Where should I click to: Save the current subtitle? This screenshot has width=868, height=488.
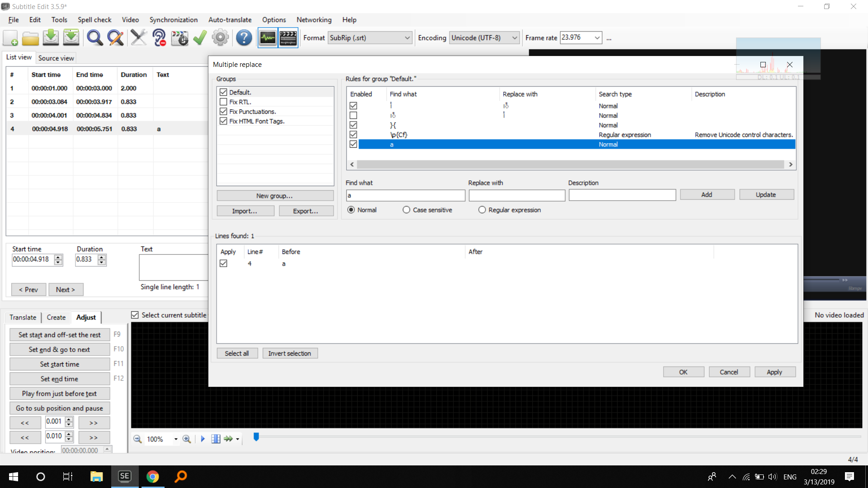(51, 38)
